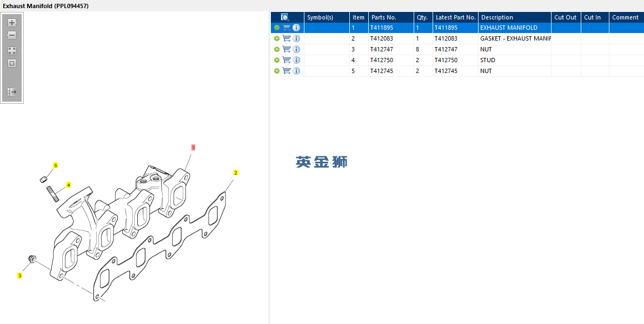The width and height of the screenshot is (644, 324).
Task: Click quantity 8 in NUT row
Action: pyautogui.click(x=423, y=49)
